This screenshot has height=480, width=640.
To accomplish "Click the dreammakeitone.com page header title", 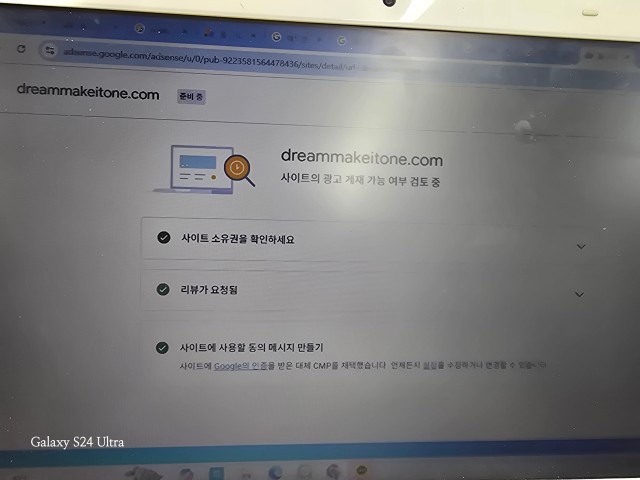I will [88, 91].
